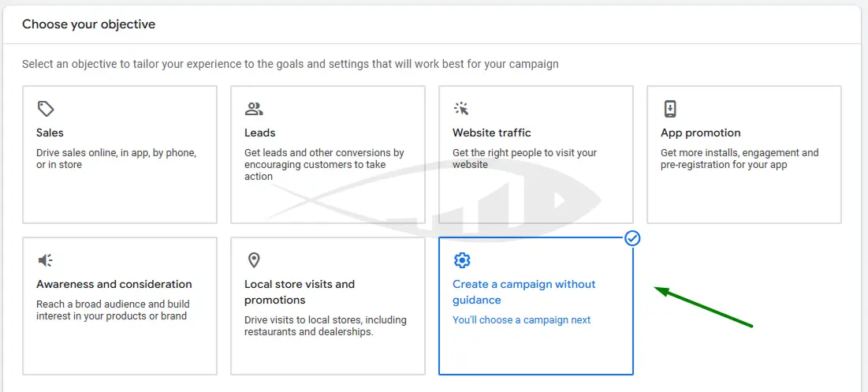Click the 'Choose your objective' heading
This screenshot has height=392, width=868.
[x=88, y=24]
